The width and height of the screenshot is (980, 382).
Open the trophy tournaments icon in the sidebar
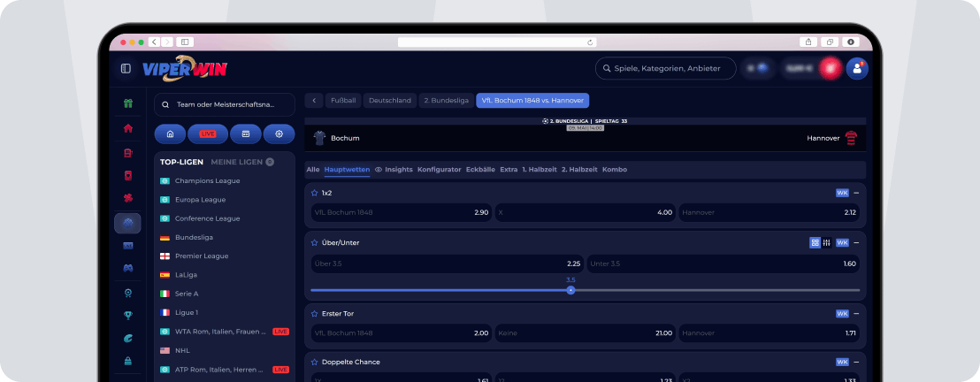point(128,316)
